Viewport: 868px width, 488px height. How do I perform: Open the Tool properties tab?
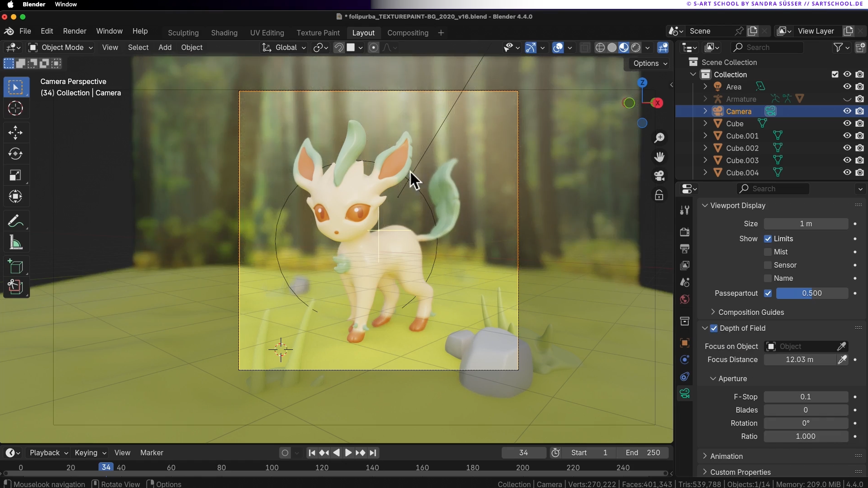685,210
